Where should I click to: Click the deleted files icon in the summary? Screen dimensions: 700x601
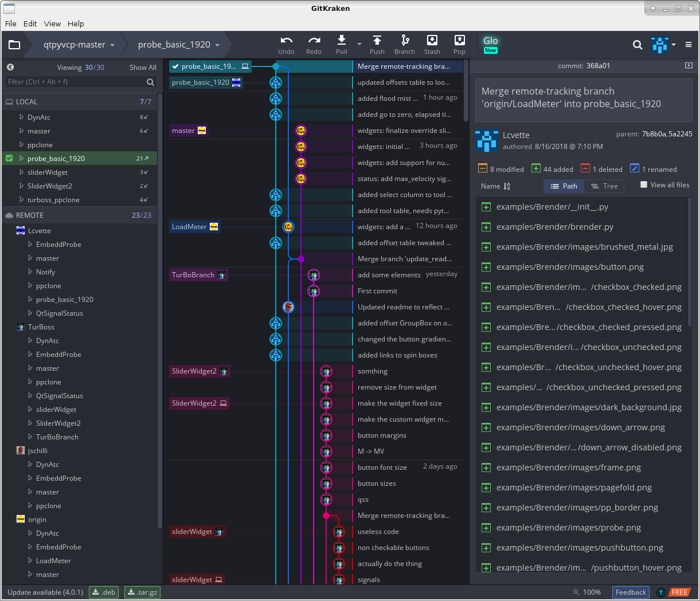(585, 168)
